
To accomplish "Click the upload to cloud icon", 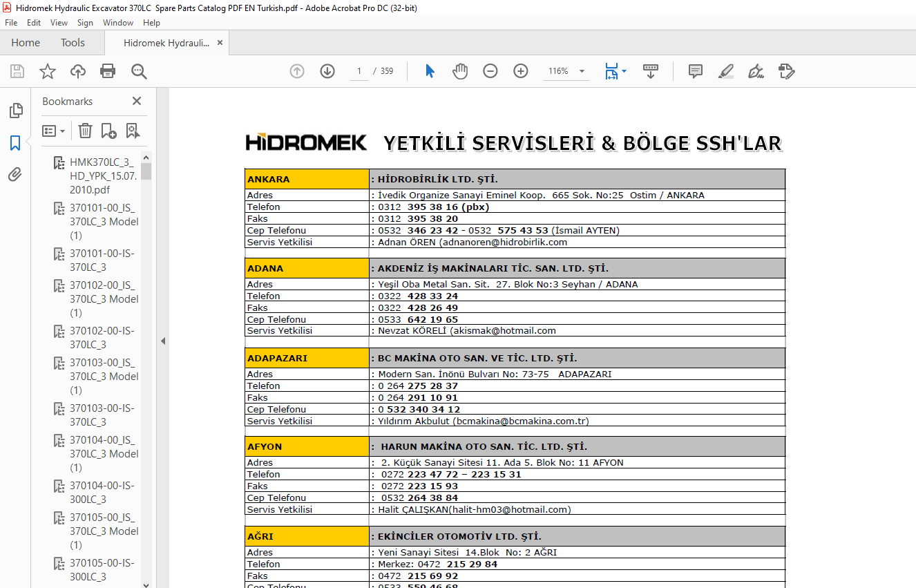I will pyautogui.click(x=78, y=71).
